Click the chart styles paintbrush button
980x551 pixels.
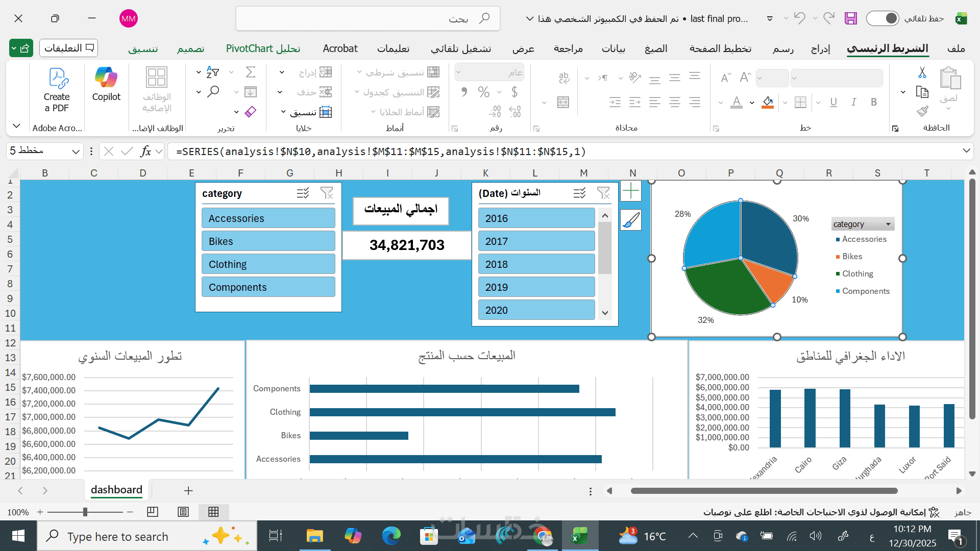tap(631, 220)
